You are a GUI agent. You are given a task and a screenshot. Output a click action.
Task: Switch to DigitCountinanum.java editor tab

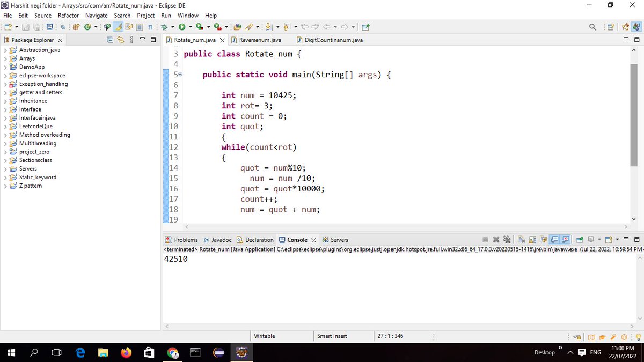330,40
